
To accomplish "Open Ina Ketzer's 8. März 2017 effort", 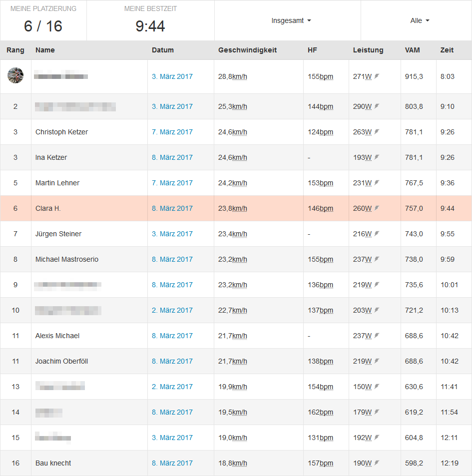I will (x=172, y=157).
